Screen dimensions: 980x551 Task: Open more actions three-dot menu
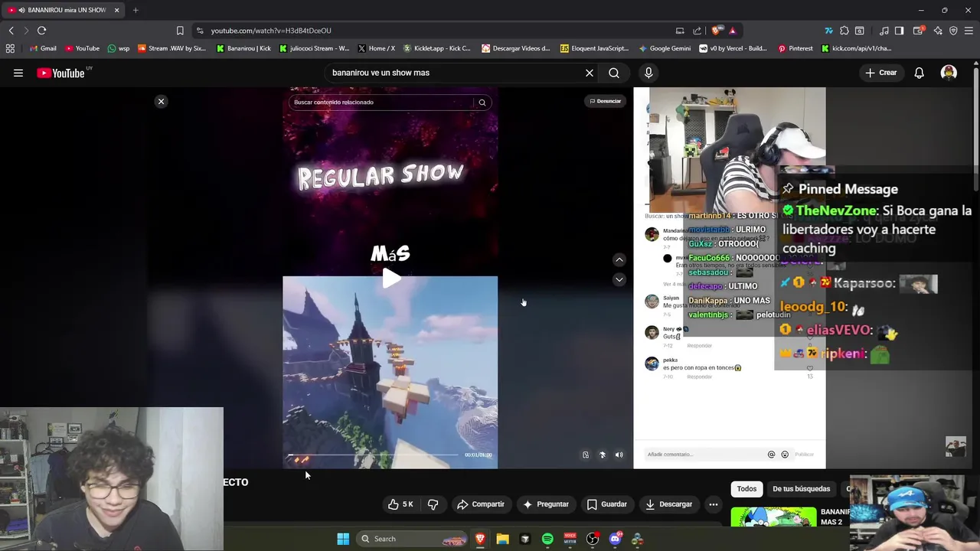click(x=713, y=504)
